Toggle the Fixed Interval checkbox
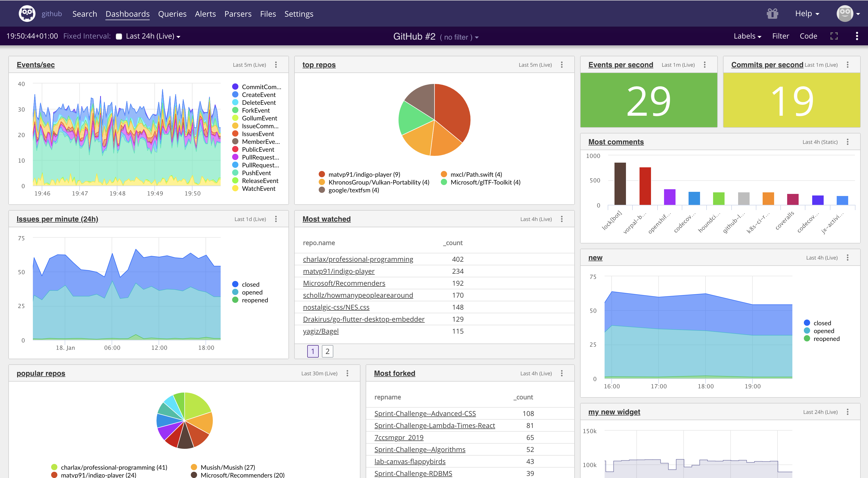Viewport: 868px width, 478px height. pos(119,36)
